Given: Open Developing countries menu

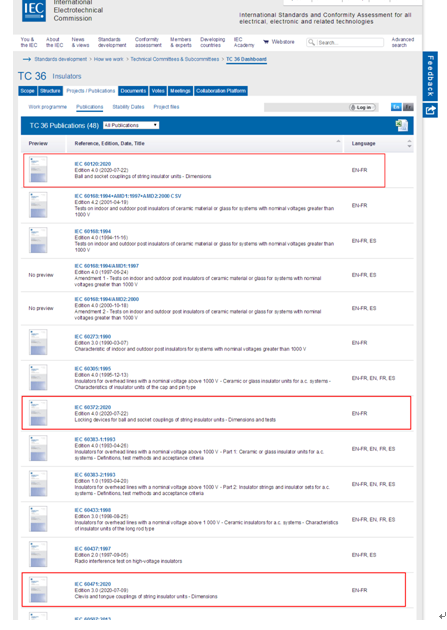Looking at the screenshot, I should pos(212,42).
